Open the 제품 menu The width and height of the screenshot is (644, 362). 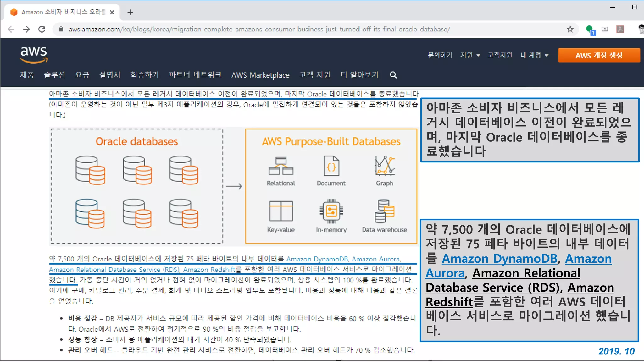(x=27, y=75)
